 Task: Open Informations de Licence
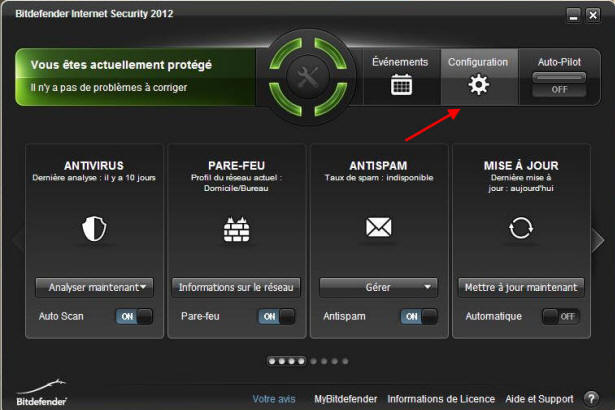pyautogui.click(x=441, y=399)
